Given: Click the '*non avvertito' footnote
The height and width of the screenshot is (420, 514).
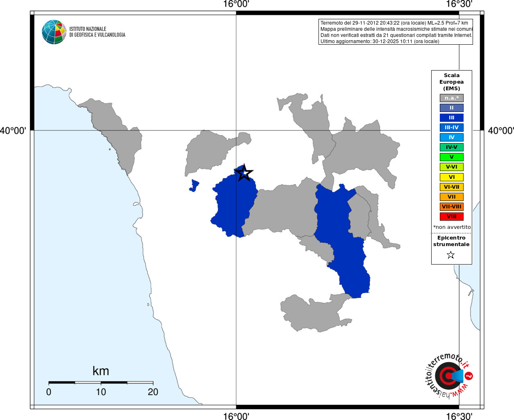Looking at the screenshot, I should 452,227.
